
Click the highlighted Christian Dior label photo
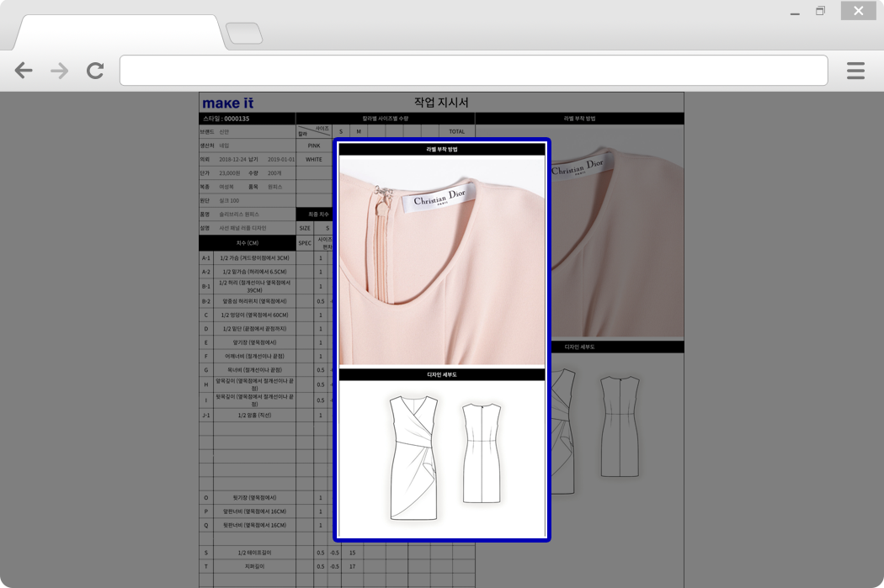pyautogui.click(x=442, y=262)
